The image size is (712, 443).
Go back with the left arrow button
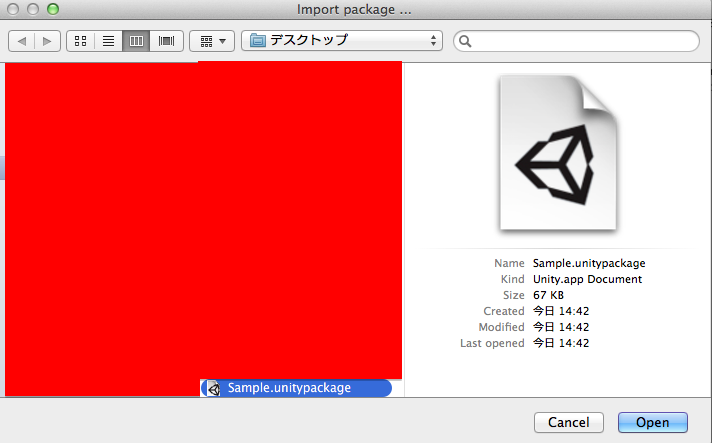tap(21, 41)
